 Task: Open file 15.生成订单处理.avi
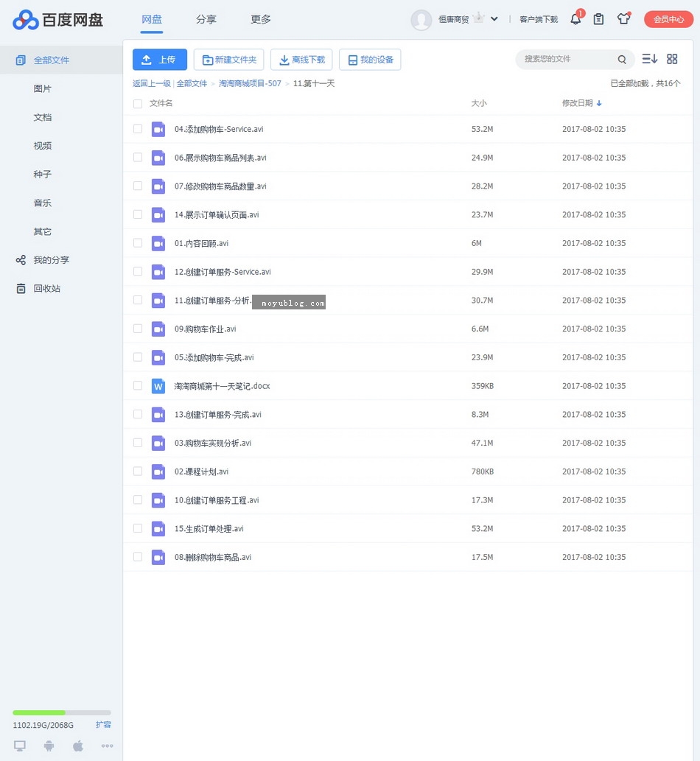[x=209, y=528]
